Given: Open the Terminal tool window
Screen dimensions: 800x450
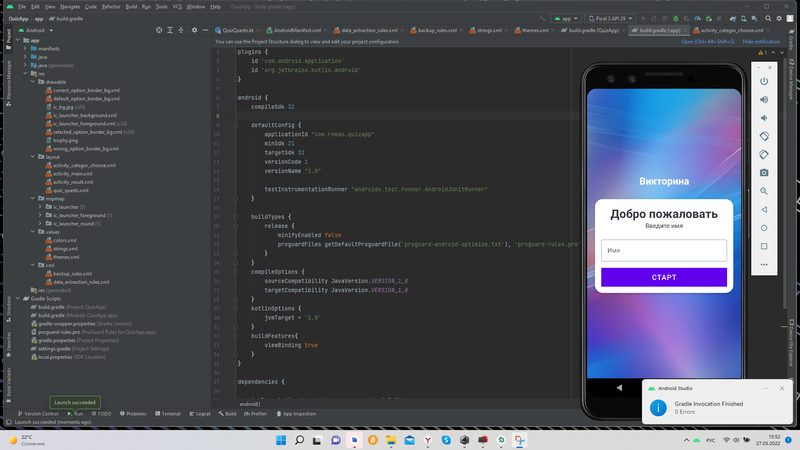Looking at the screenshot, I should (x=168, y=413).
